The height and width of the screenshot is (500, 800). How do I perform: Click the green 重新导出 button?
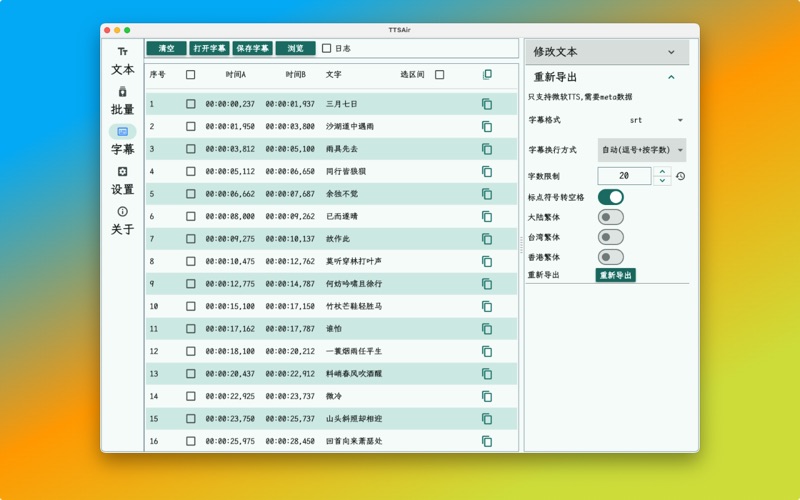point(615,276)
